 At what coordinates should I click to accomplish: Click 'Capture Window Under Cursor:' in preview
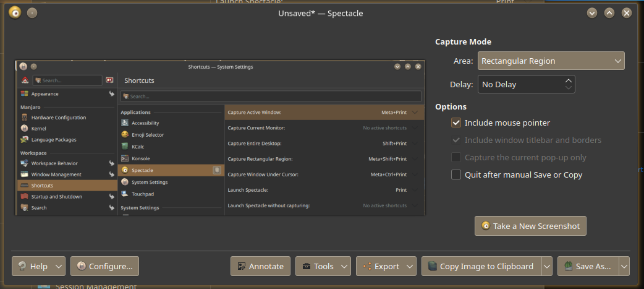point(263,175)
